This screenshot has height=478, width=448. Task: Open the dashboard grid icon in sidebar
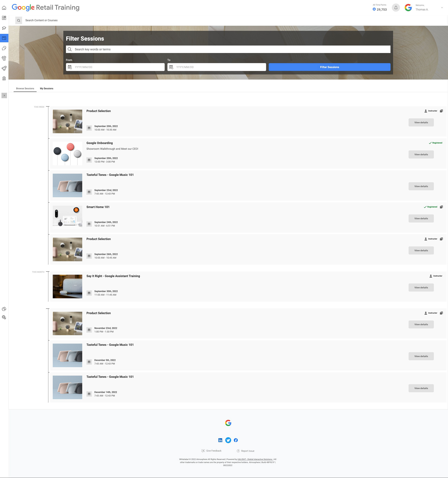4,18
